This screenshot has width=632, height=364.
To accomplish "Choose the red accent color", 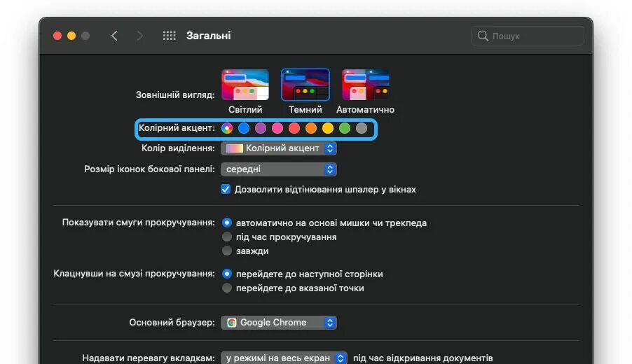I will (294, 128).
